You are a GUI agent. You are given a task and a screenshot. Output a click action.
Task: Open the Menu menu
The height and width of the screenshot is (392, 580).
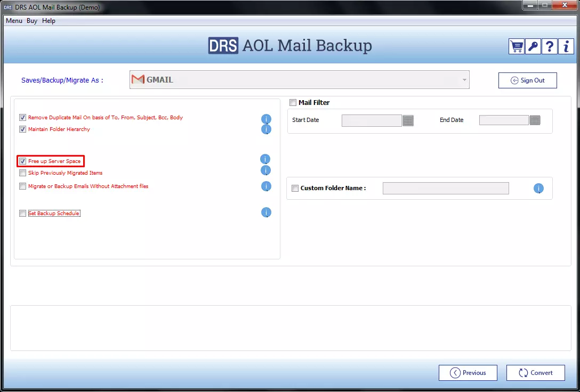tap(14, 21)
